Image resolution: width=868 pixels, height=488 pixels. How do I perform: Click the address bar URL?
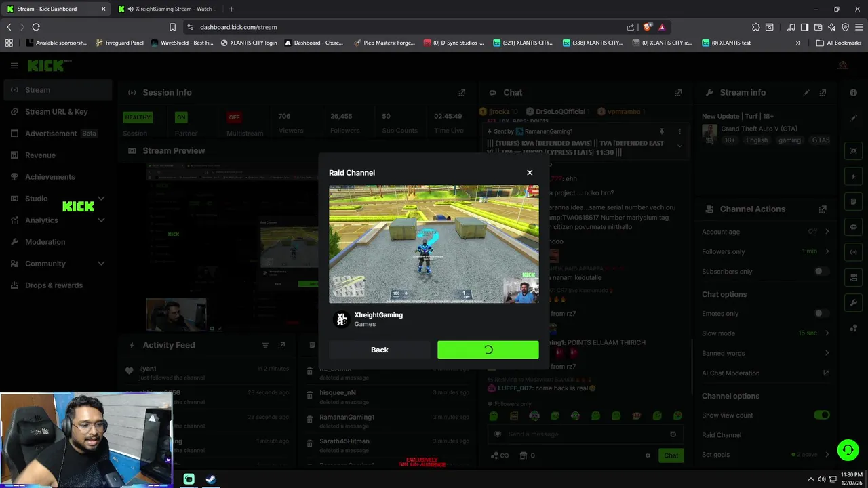(239, 27)
